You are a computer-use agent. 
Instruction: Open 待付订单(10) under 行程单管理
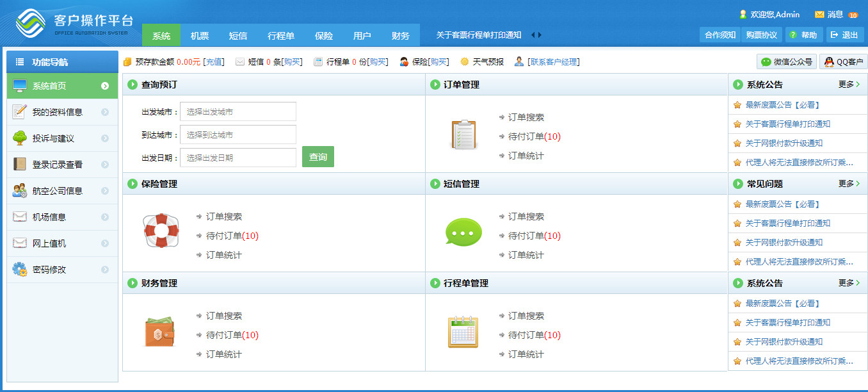click(534, 335)
